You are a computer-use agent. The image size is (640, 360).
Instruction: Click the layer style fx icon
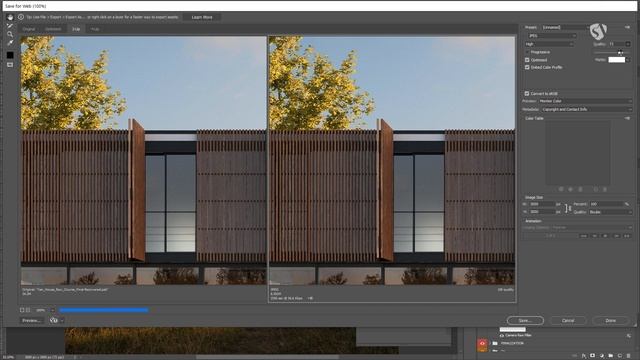(584, 356)
